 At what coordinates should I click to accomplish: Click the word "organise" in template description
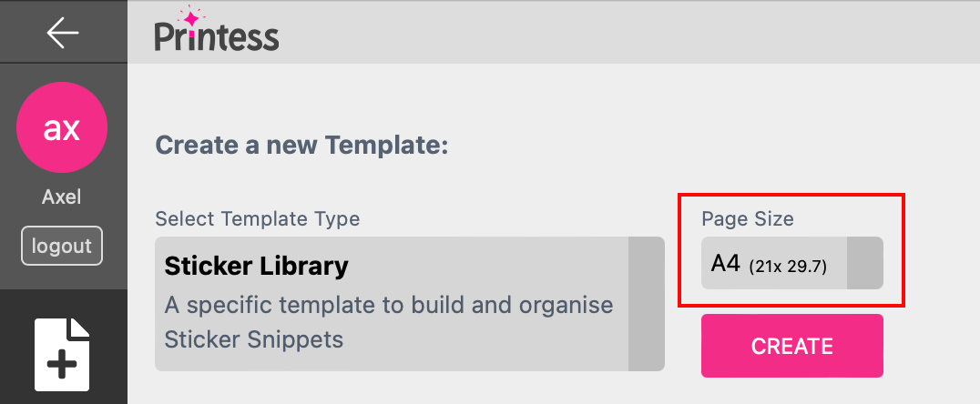[565, 306]
